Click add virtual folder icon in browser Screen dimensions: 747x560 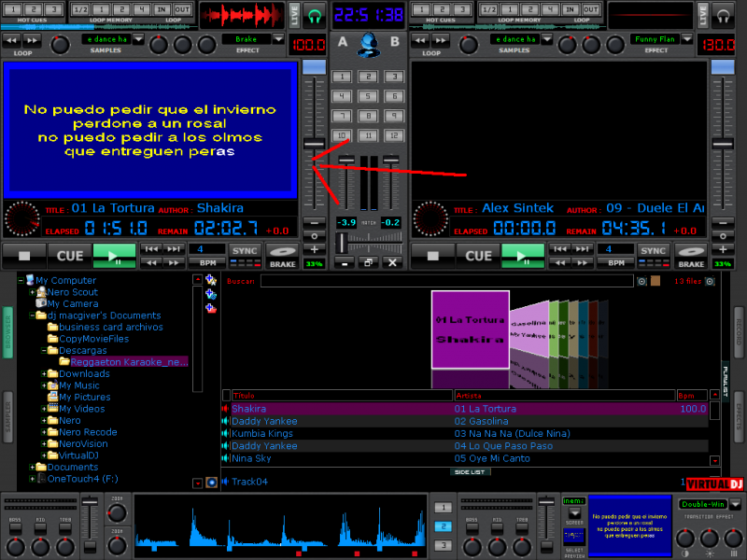211,294
